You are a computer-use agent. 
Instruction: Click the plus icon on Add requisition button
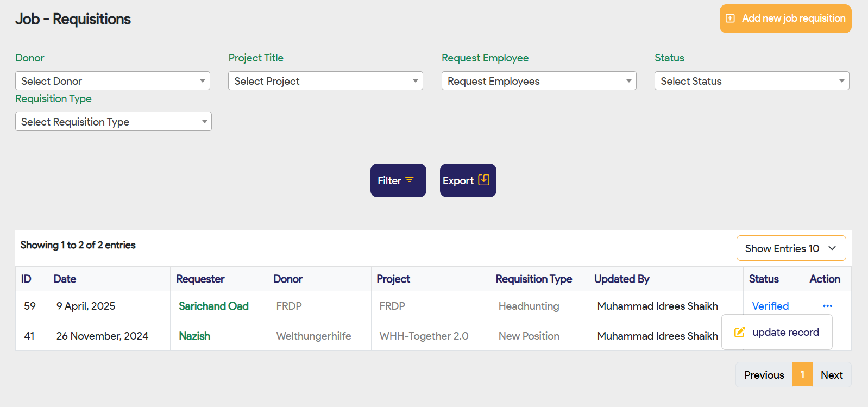(731, 18)
